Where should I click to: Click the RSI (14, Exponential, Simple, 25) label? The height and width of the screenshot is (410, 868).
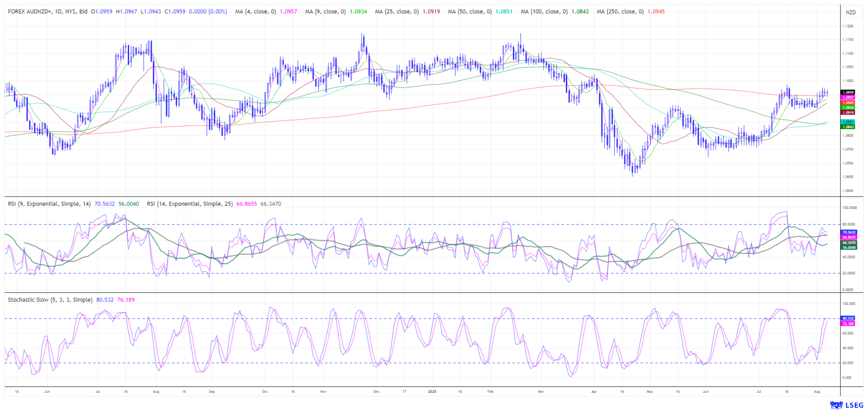(190, 204)
